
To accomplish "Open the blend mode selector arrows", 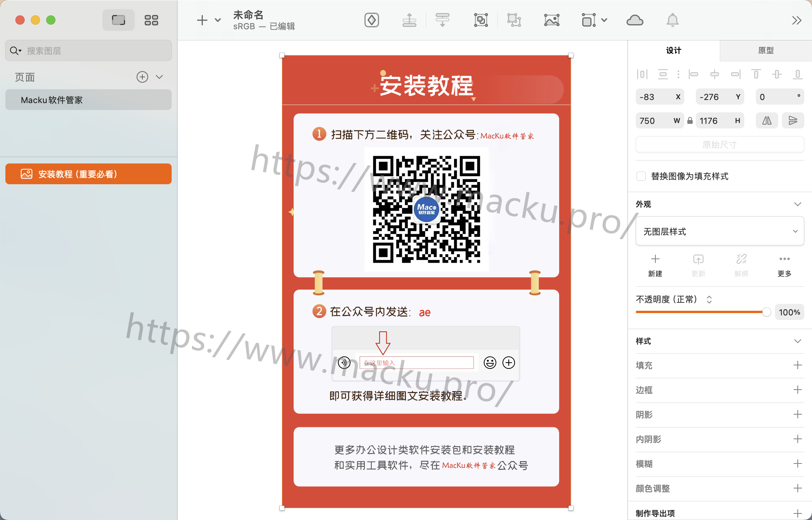I will coord(709,299).
